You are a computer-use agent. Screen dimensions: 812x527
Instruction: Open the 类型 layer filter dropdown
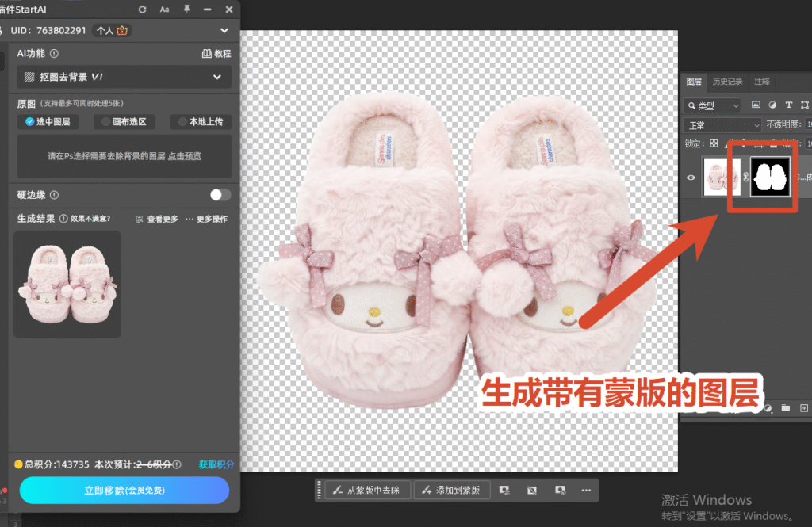click(712, 105)
